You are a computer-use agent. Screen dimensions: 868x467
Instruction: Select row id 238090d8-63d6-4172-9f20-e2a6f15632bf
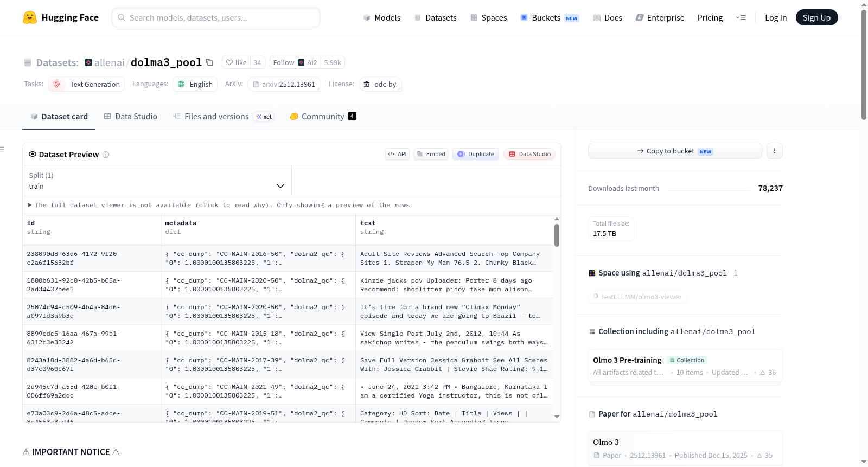point(92,258)
